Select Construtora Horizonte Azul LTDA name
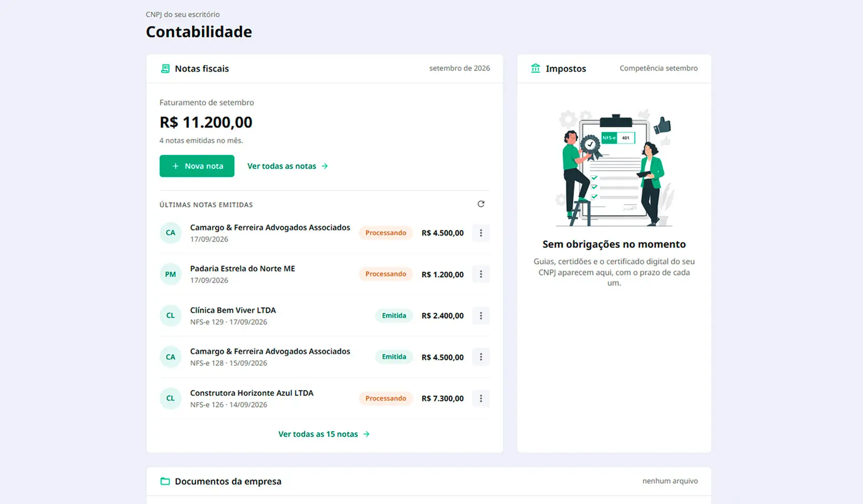This screenshot has height=504, width=863. [252, 393]
